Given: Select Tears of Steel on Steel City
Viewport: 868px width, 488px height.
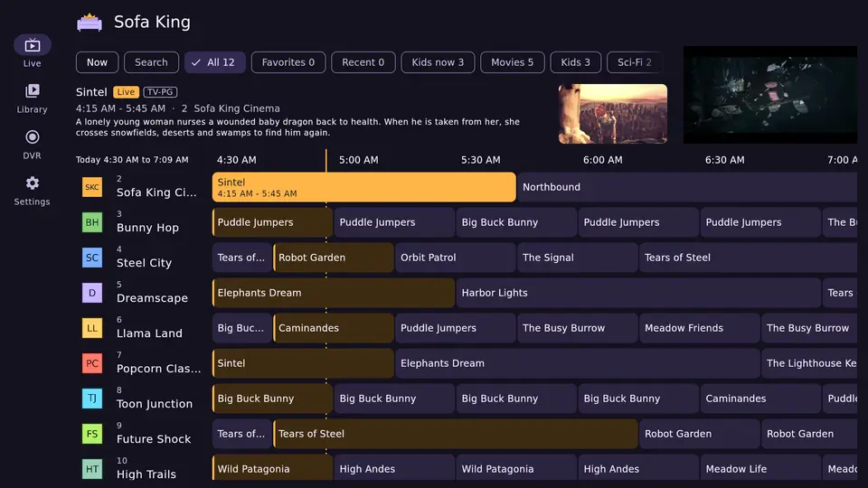Looking at the screenshot, I should coord(748,258).
